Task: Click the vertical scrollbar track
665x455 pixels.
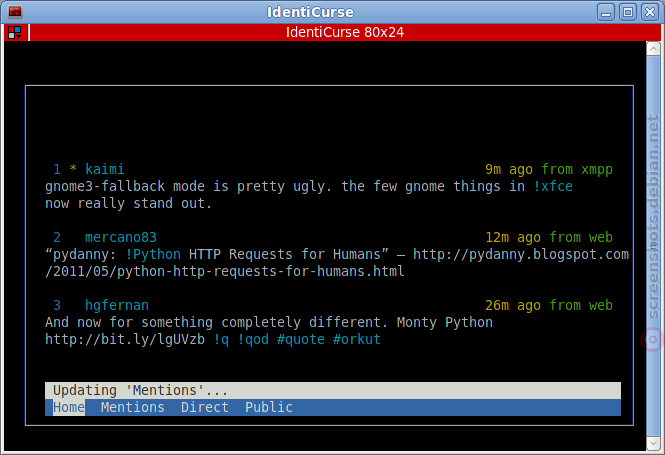Action: click(653, 246)
